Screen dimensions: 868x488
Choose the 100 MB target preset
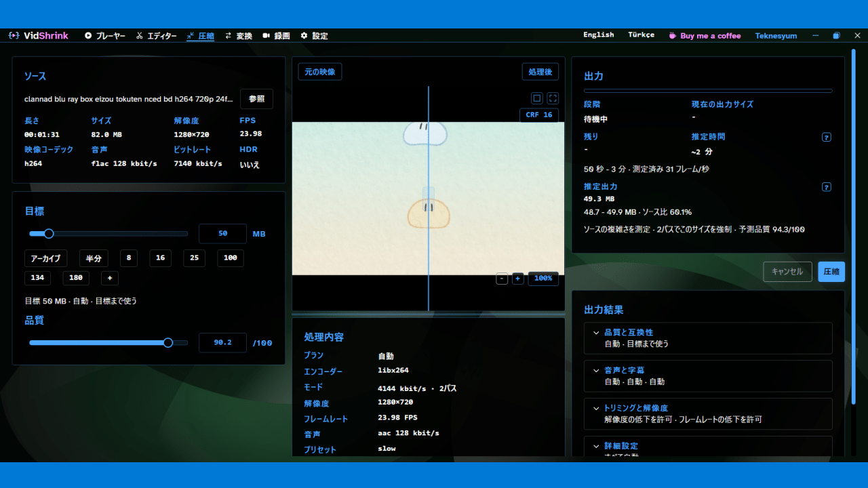click(x=231, y=258)
